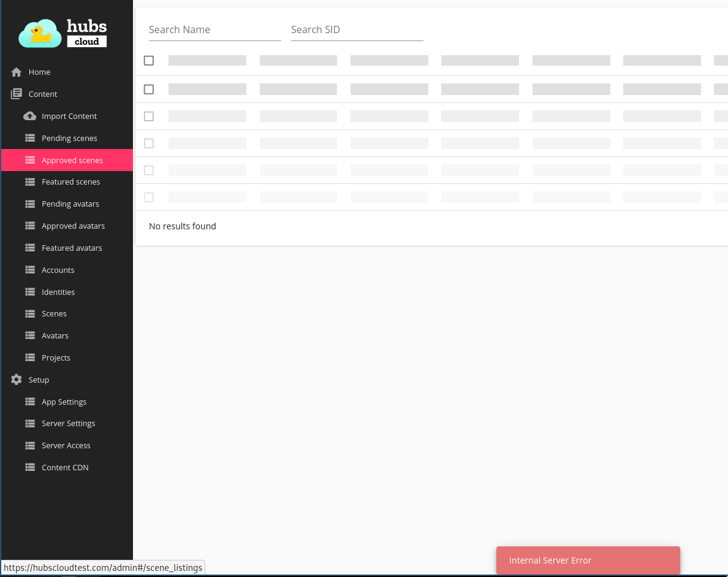This screenshot has width=728, height=577.
Task: Click the list icon beside Accounts
Action: [30, 270]
